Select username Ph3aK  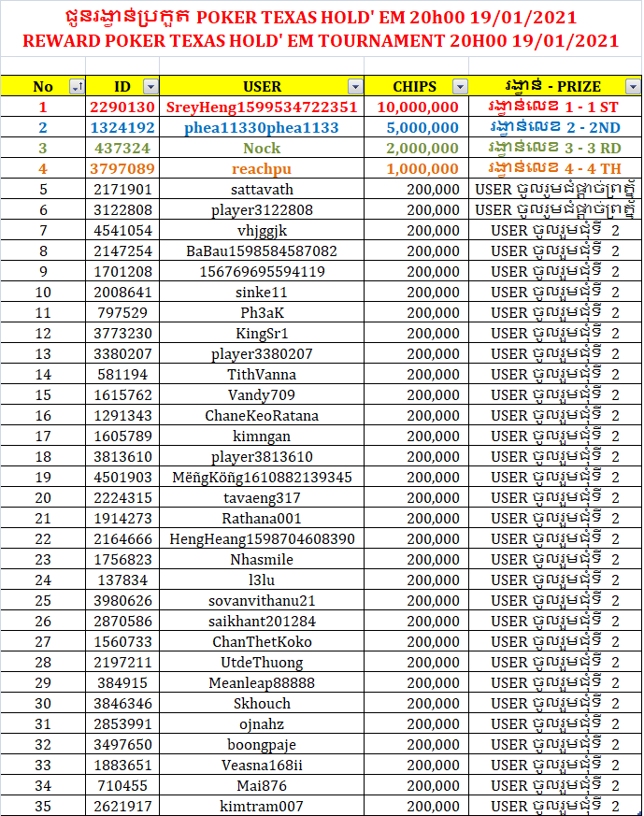tap(262, 312)
